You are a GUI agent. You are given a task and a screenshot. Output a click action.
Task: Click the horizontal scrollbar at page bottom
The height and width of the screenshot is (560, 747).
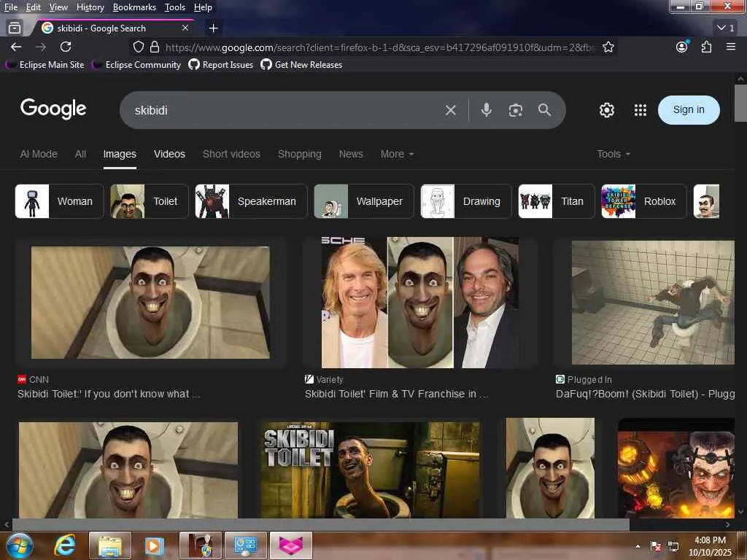321,524
